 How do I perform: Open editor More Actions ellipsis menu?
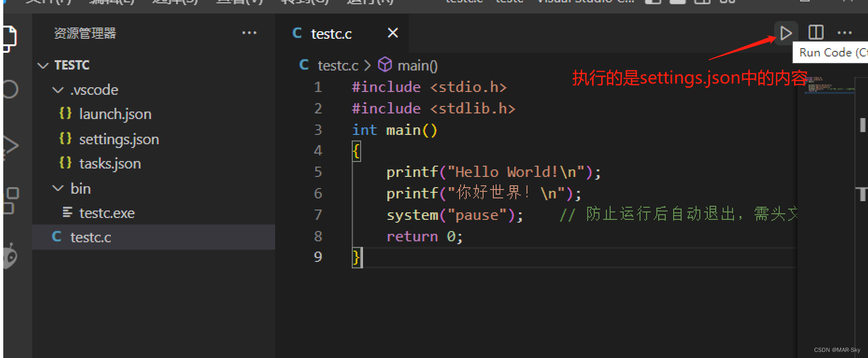coord(845,33)
